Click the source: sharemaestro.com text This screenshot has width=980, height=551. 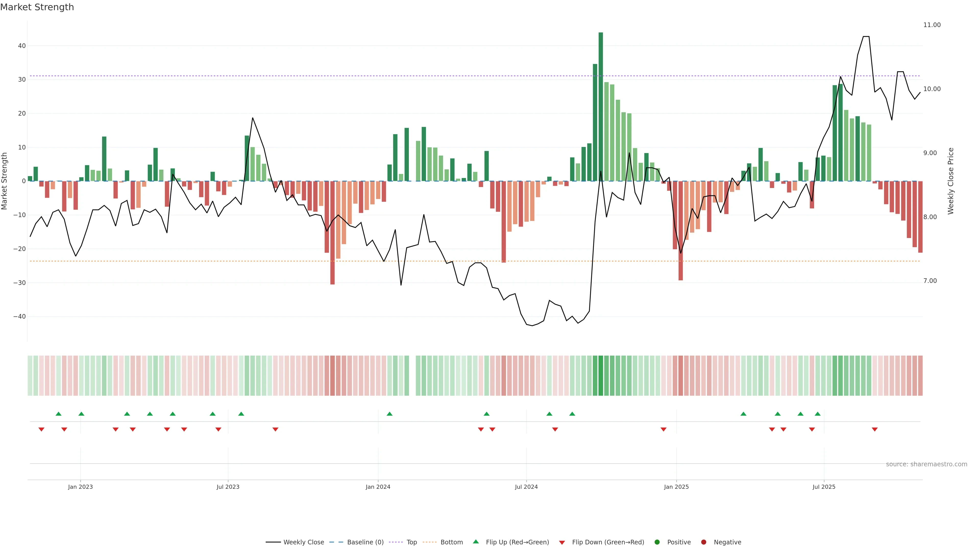click(926, 464)
